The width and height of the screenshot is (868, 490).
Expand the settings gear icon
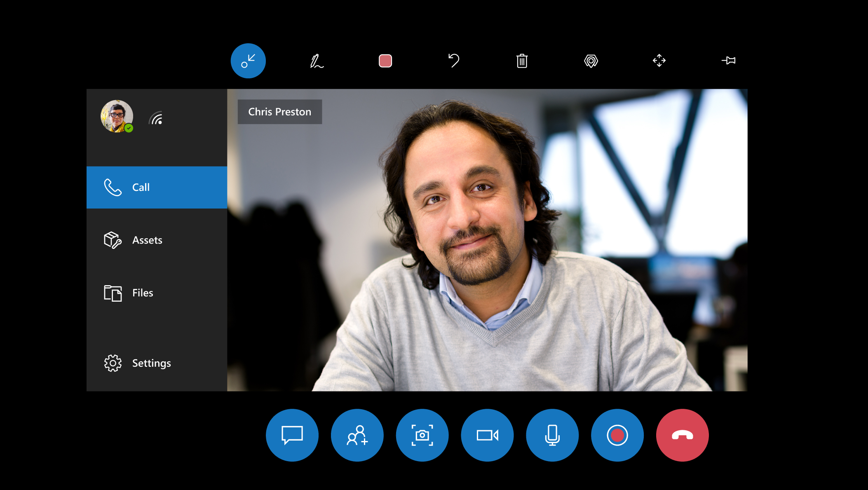(x=113, y=363)
